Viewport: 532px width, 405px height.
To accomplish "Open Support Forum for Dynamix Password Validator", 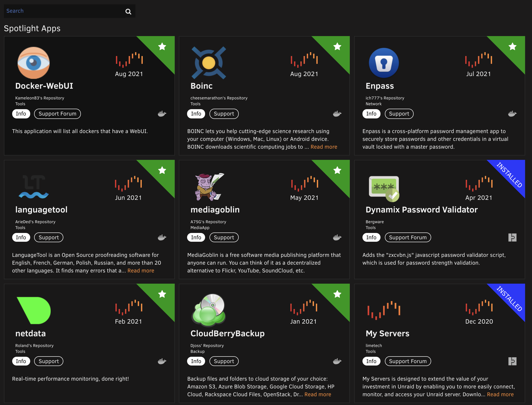I will [408, 237].
